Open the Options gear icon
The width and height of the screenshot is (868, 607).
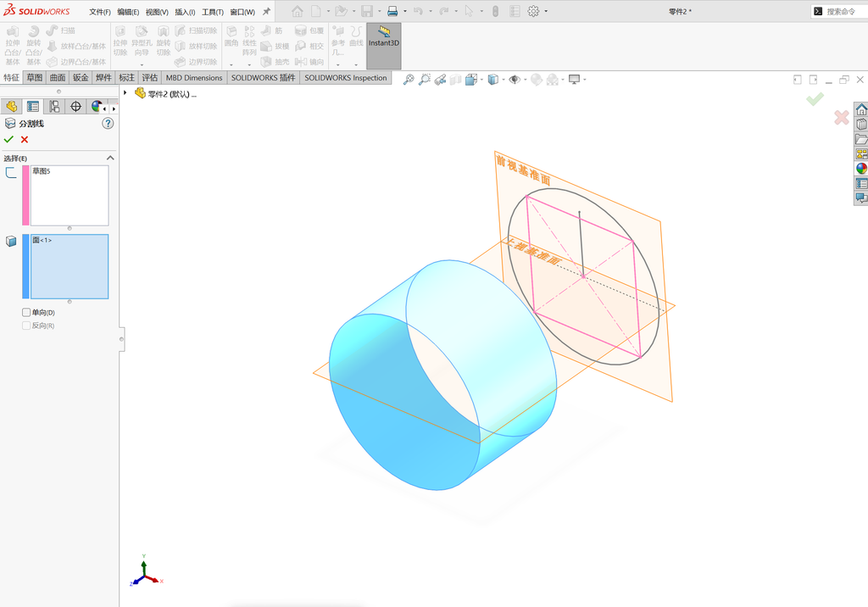[533, 11]
